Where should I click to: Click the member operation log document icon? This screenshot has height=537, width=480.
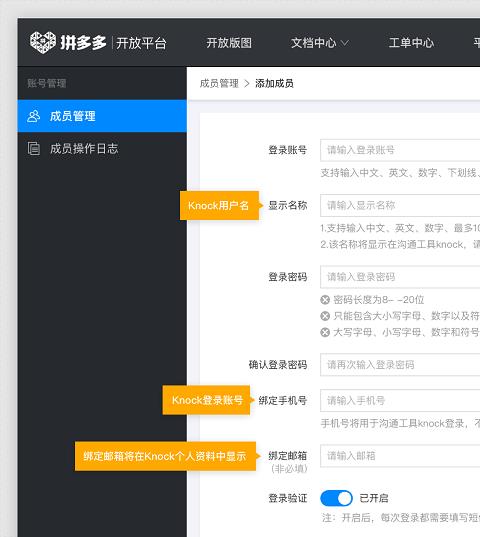pyautogui.click(x=34, y=148)
